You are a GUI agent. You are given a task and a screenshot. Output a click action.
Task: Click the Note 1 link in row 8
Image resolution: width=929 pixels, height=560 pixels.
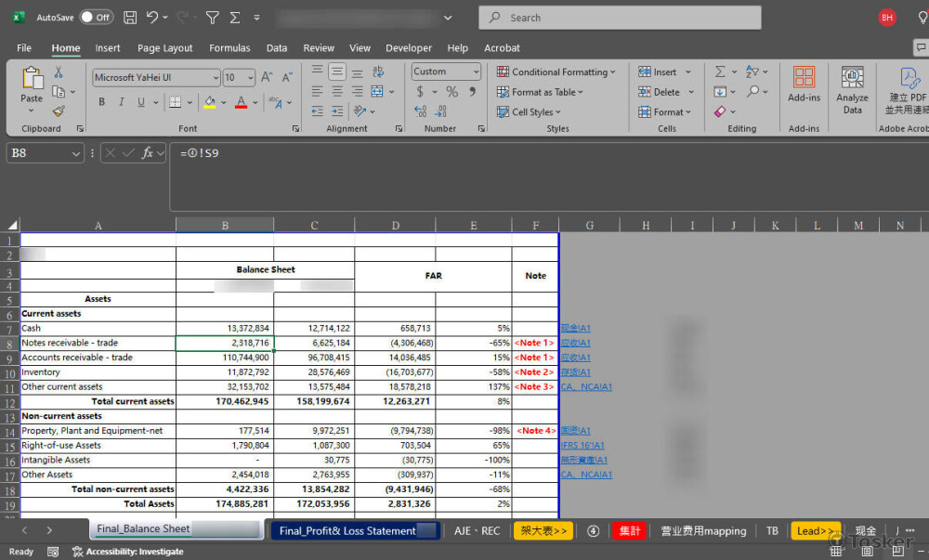click(534, 343)
